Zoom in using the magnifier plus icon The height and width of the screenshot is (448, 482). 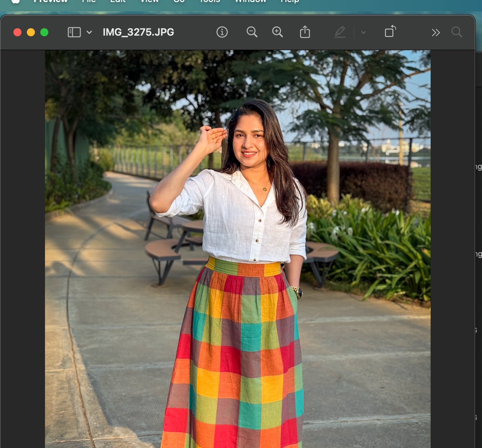pos(277,32)
